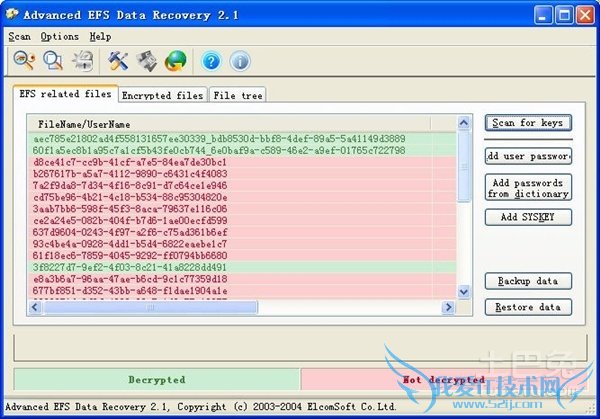This screenshot has width=600, height=419.
Task: Click the Scan for keys button
Action: pos(528,123)
